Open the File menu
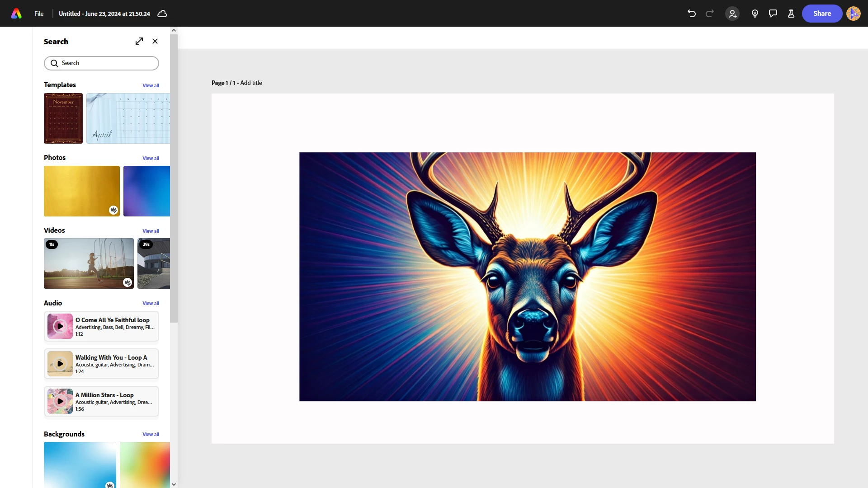 39,14
